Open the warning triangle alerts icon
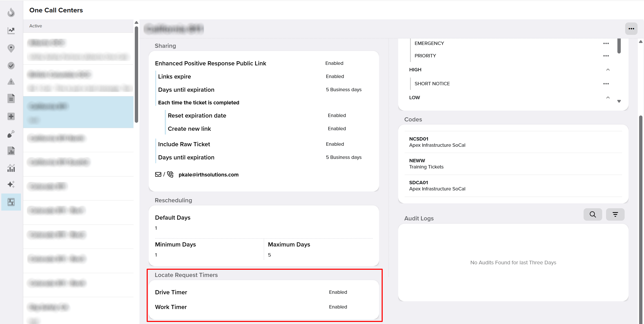The width and height of the screenshot is (644, 324). coord(11,82)
